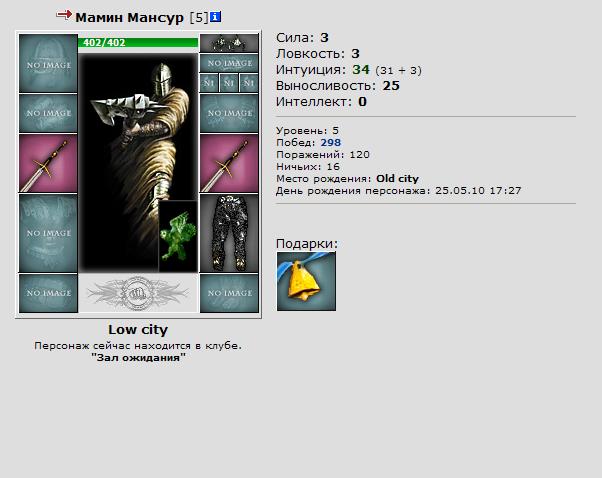Open the blue Побед count 298

pos(331,143)
